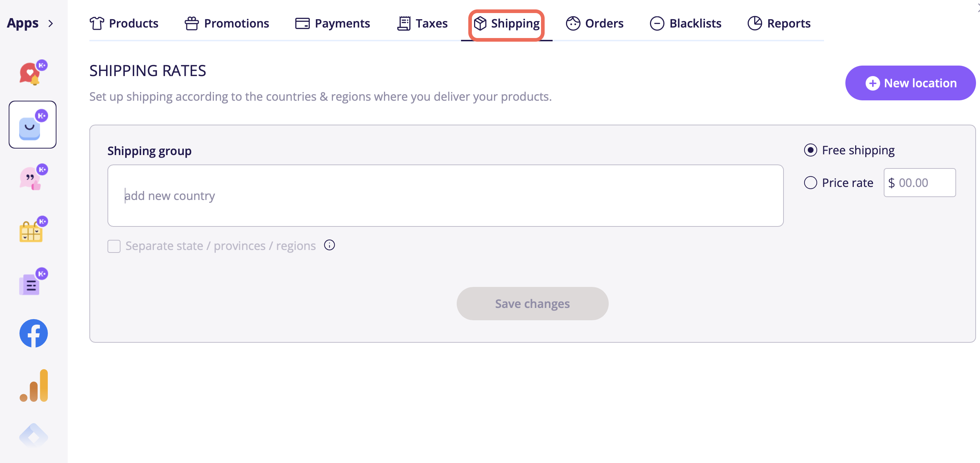Viewport: 980px width, 463px height.
Task: Open the pink testimonials quote app icon
Action: coord(33,177)
